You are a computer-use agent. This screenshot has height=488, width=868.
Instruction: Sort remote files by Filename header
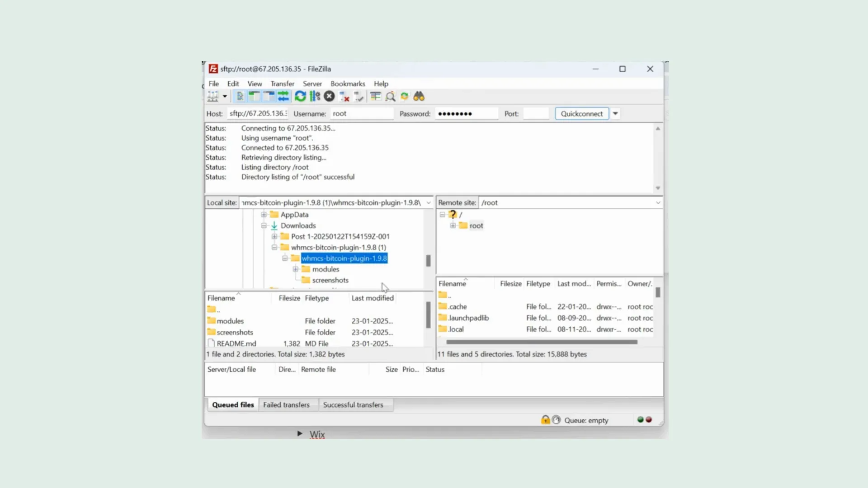[x=452, y=284]
